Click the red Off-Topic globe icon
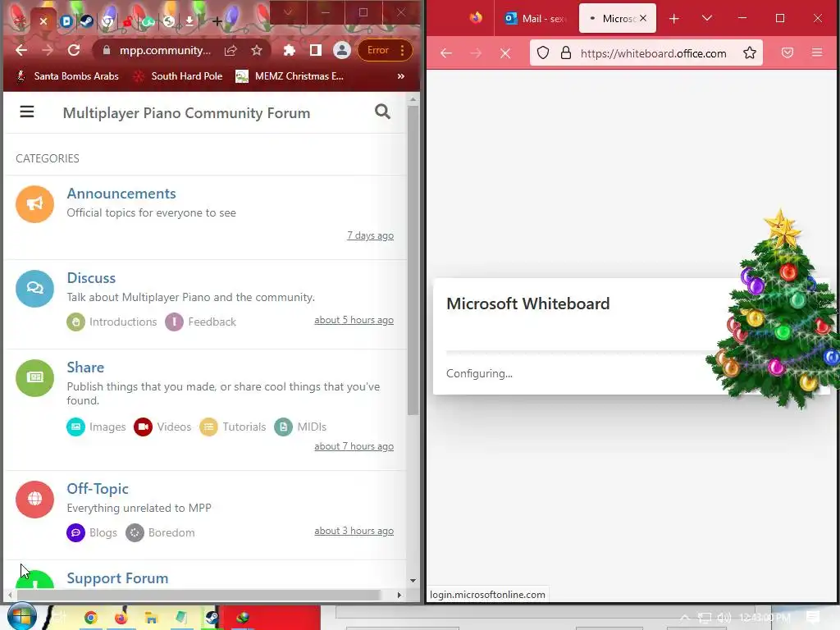Image resolution: width=840 pixels, height=630 pixels. [34, 500]
